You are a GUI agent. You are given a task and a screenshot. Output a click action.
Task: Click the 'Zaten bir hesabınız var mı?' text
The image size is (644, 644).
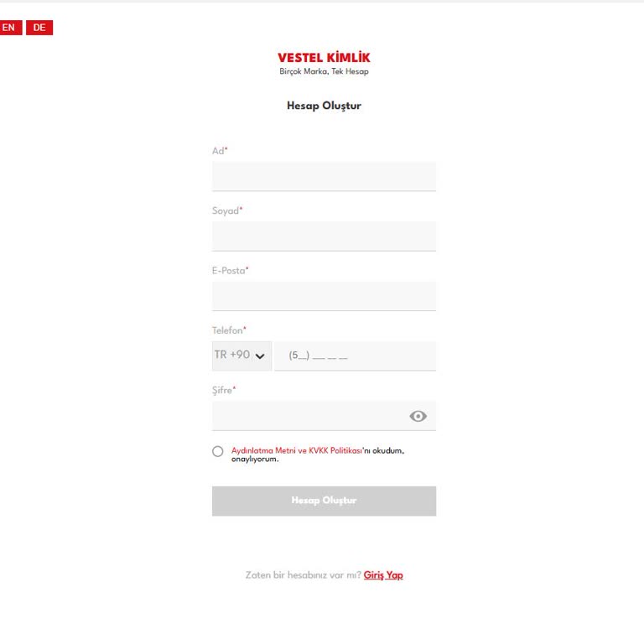(x=303, y=575)
